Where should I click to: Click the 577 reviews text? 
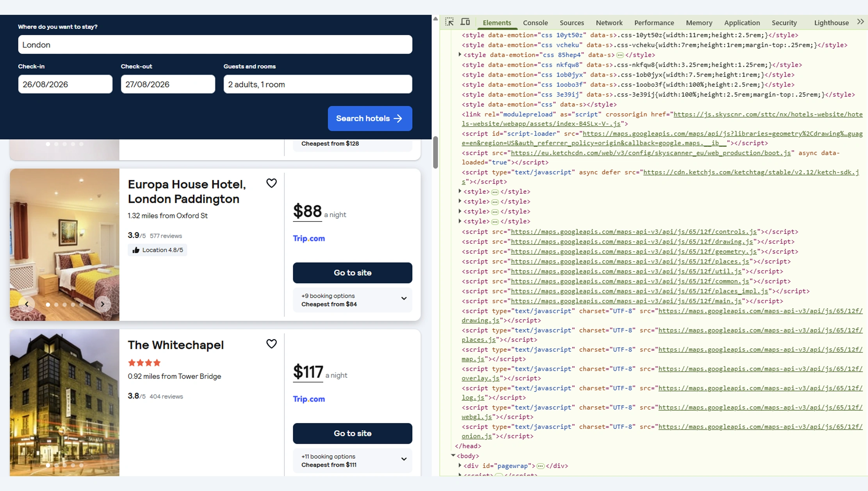pos(166,236)
